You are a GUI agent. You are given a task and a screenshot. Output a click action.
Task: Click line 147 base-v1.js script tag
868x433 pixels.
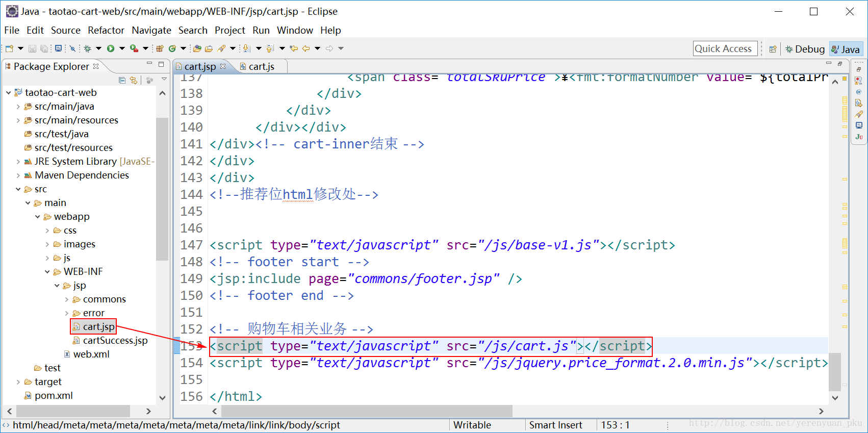[x=442, y=245]
